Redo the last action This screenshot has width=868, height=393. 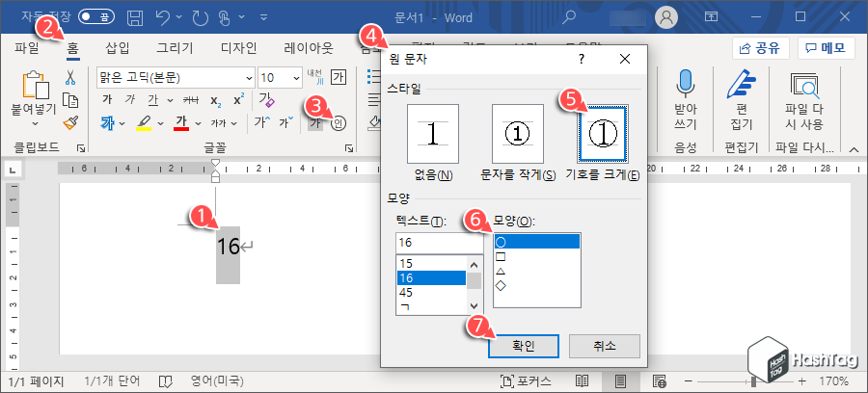(x=200, y=18)
